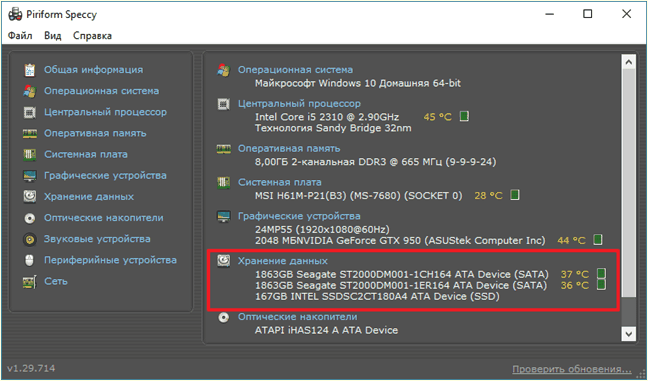Click the 1863GB Seagate ST2000DM001-1CH164 drive line

[x=401, y=274]
